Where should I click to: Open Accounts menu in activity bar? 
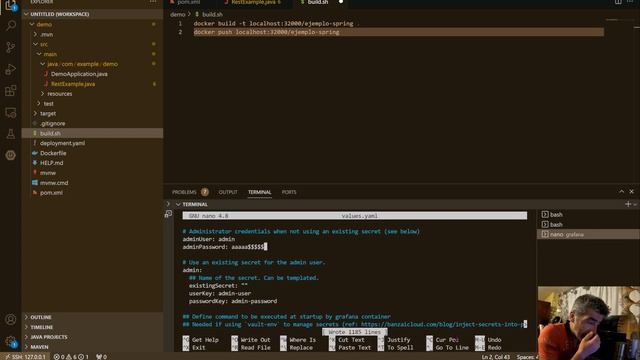coord(11,319)
